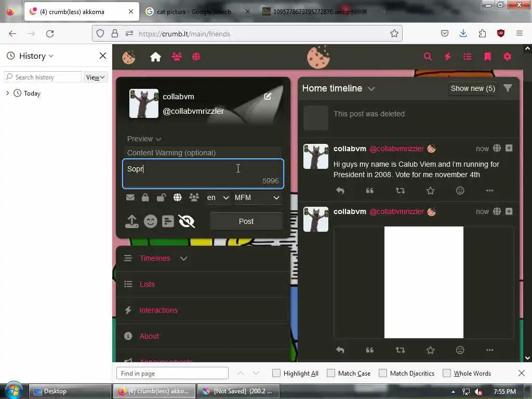Viewport: 532px width, 399px height.
Task: Enable Match Diacritics checkbox
Action: (x=383, y=373)
